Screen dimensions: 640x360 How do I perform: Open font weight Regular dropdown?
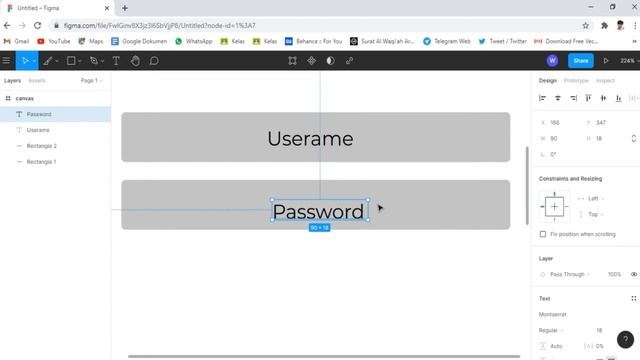(551, 330)
